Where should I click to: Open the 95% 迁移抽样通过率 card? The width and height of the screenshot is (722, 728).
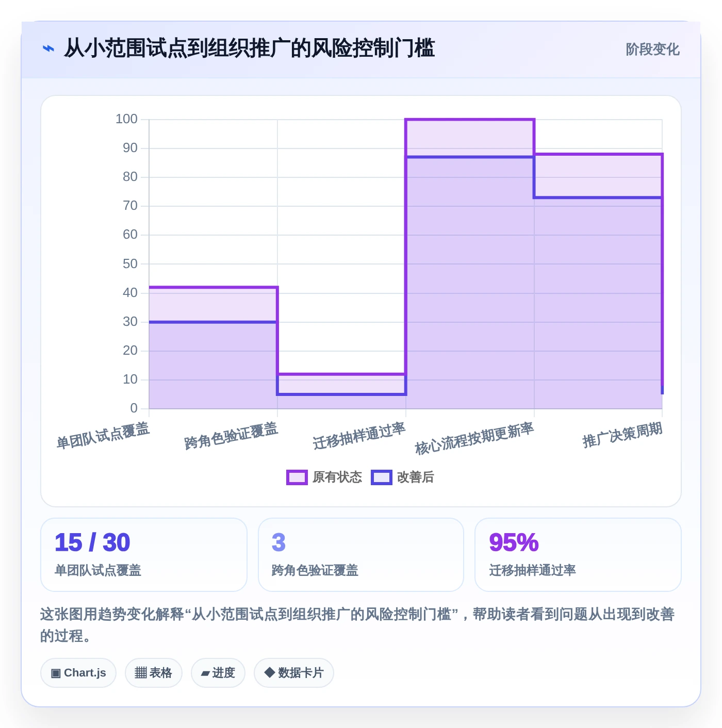click(x=578, y=555)
